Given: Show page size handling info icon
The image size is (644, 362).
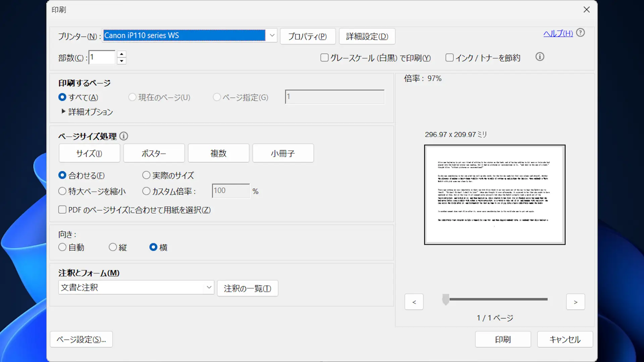Looking at the screenshot, I should [124, 136].
